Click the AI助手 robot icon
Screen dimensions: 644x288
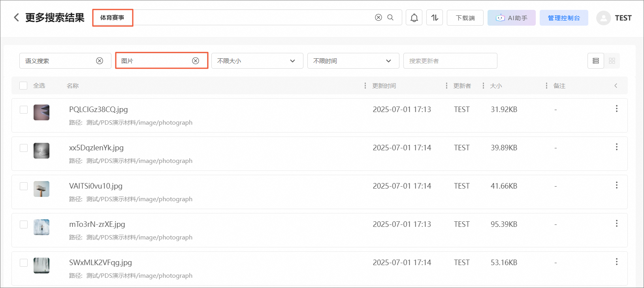click(x=500, y=18)
